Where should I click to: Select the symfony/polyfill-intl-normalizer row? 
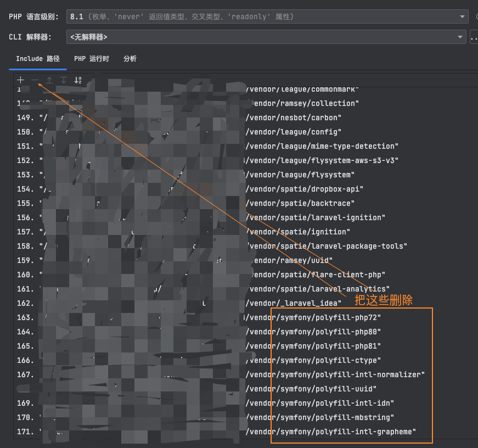pos(246,374)
